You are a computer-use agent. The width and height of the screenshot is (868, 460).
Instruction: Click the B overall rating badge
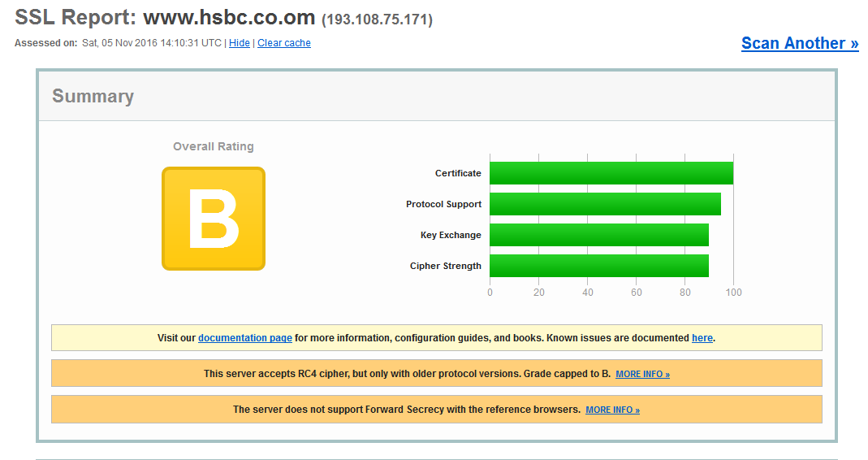tap(214, 219)
